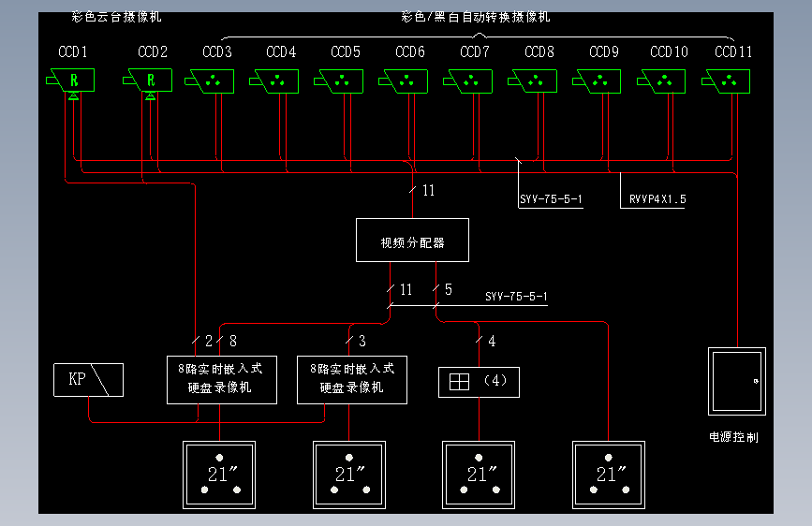Select the CCD9 label
This screenshot has height=526, width=812.
(604, 51)
